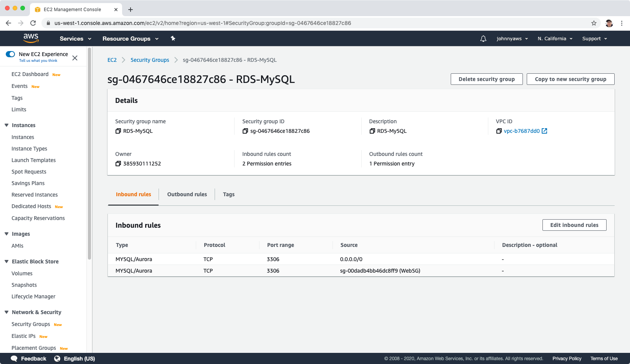Open the johnnyaws account dropdown

pyautogui.click(x=512, y=39)
